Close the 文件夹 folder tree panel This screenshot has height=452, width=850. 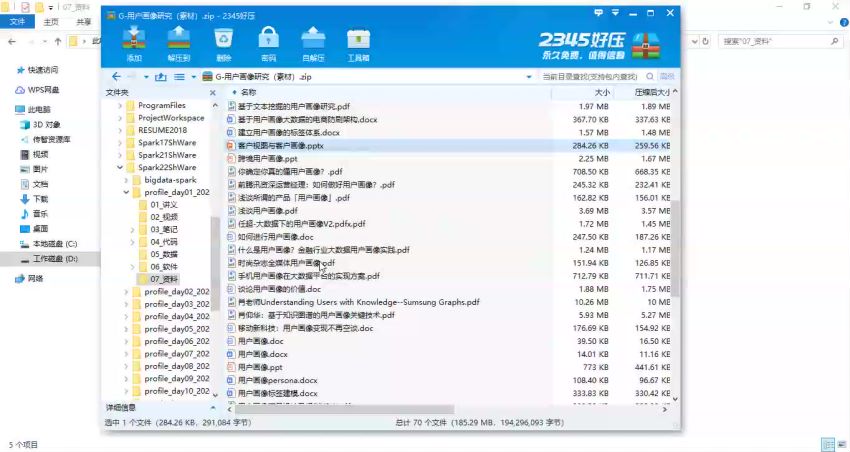214,92
